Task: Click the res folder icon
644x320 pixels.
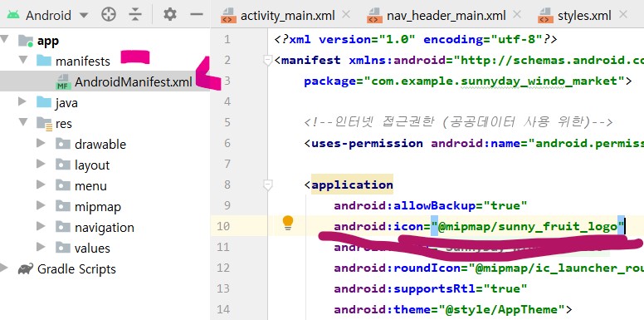Action: 44,123
